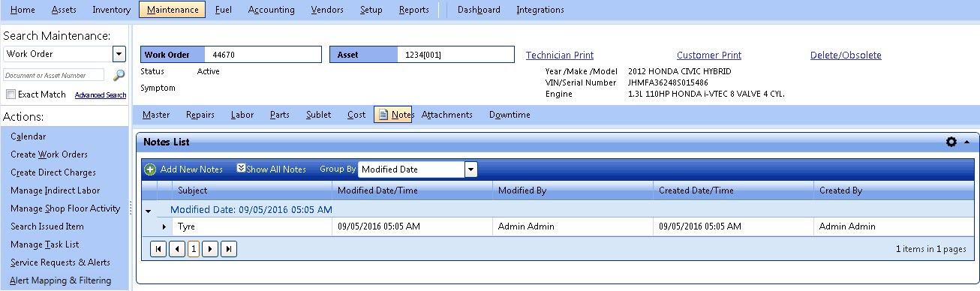
Task: Go to first page pager button
Action: (x=158, y=249)
